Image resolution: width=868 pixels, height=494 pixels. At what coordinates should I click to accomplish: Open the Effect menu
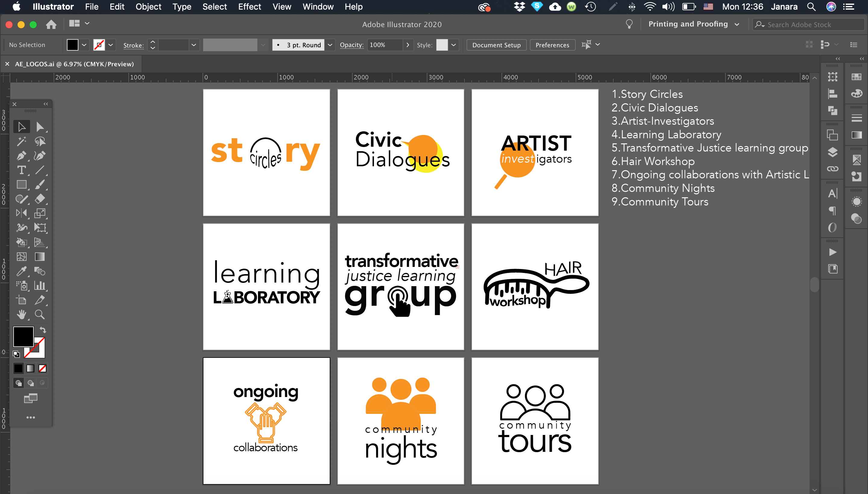pos(249,6)
